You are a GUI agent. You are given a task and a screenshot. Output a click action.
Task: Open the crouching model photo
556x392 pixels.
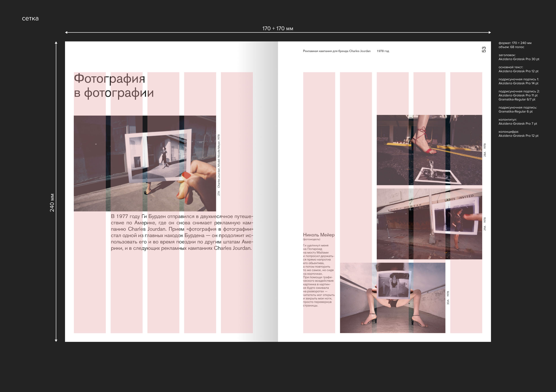[x=392, y=298]
